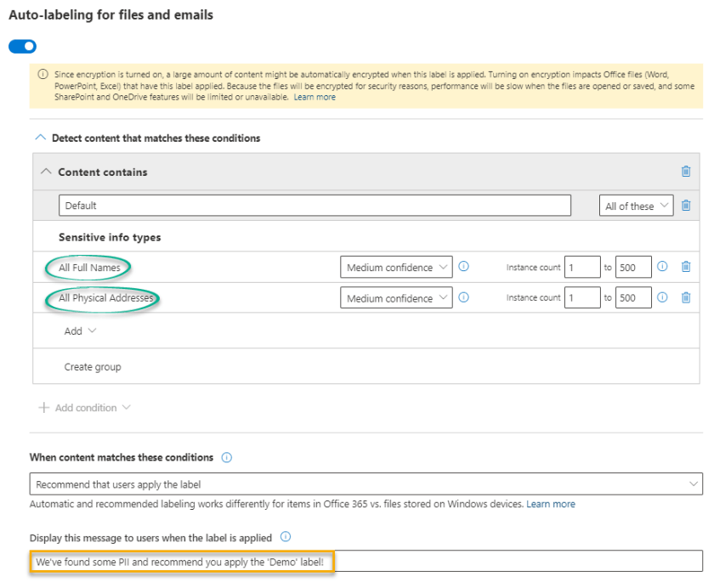
Task: Click the Create group button
Action: click(x=93, y=367)
